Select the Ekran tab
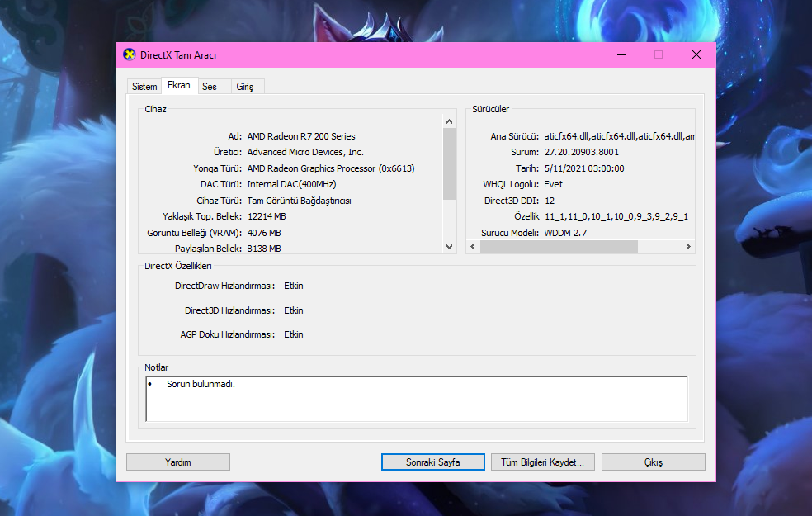Screen dimensions: 812x516 pos(179,86)
